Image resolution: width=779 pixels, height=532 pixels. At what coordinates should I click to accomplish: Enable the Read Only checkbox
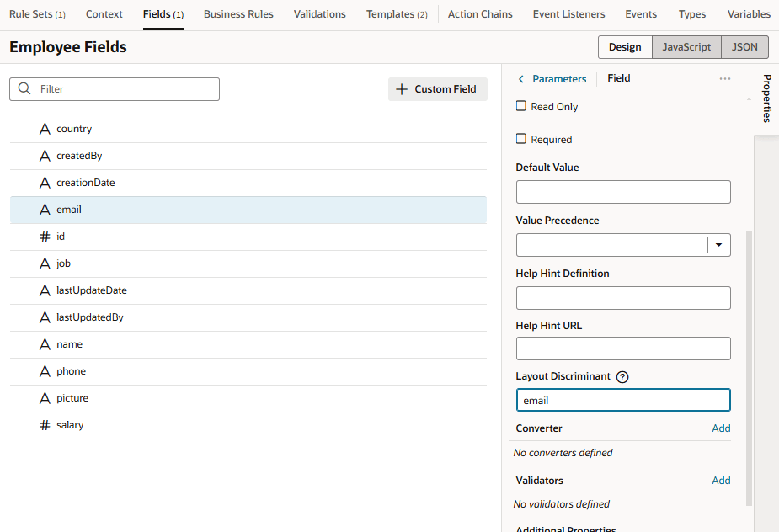(x=521, y=107)
